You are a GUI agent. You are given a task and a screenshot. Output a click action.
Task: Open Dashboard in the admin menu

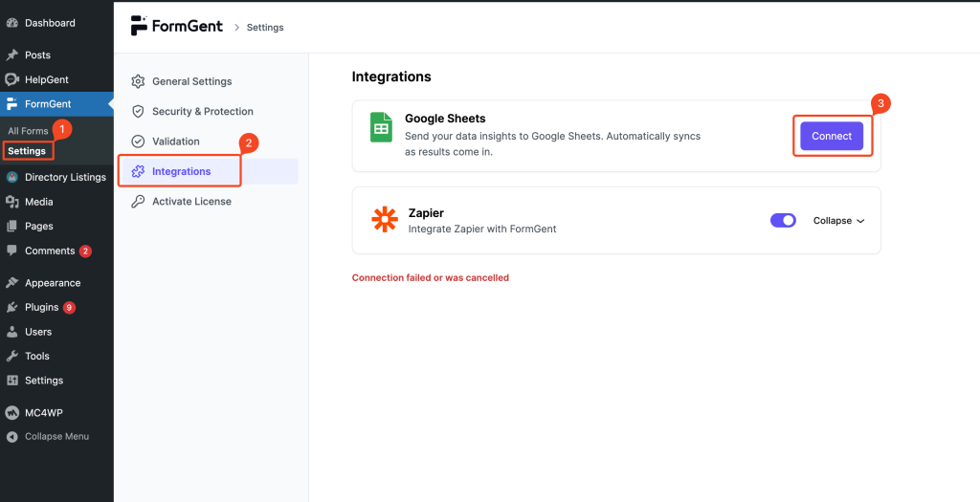[x=56, y=23]
